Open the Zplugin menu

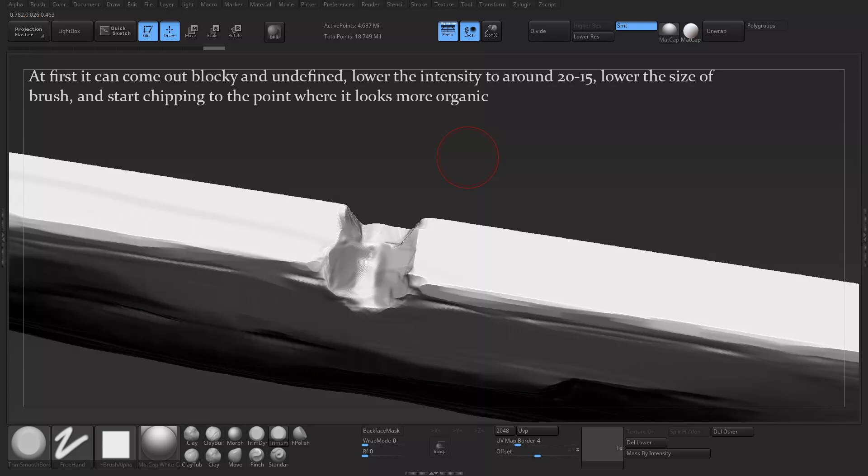tap(522, 5)
